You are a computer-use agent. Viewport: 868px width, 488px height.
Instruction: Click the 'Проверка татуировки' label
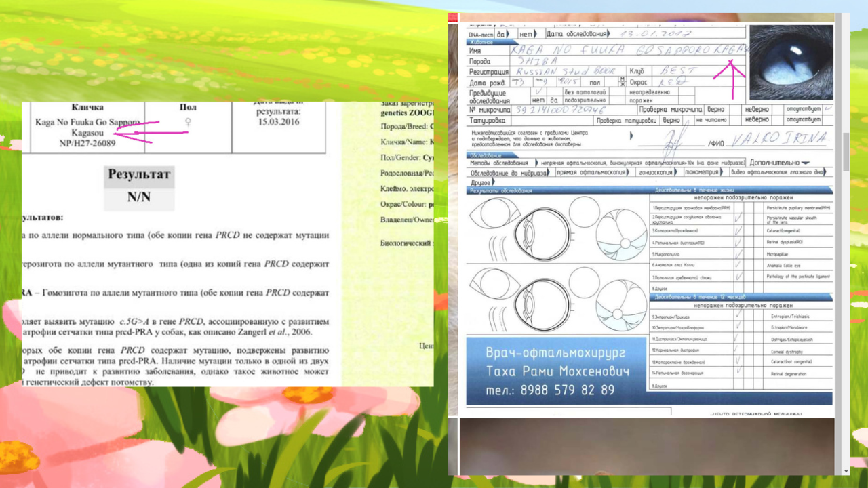click(627, 120)
